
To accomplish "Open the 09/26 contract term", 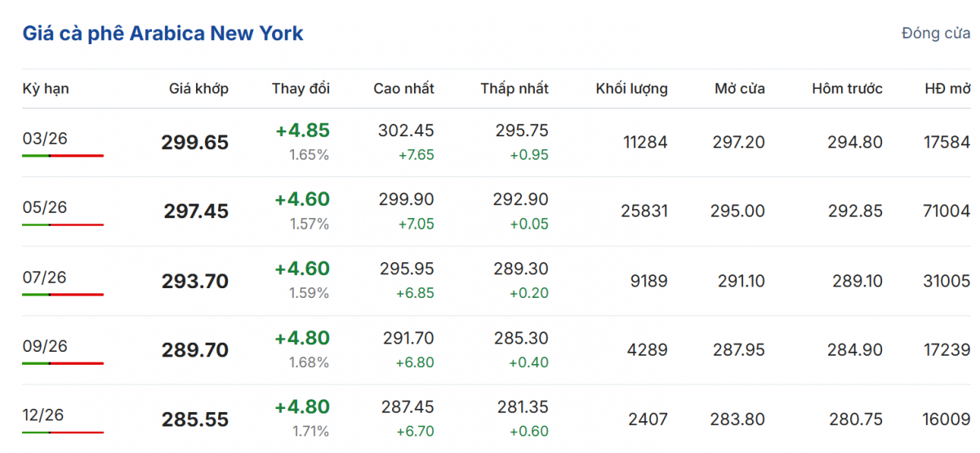I will (45, 346).
